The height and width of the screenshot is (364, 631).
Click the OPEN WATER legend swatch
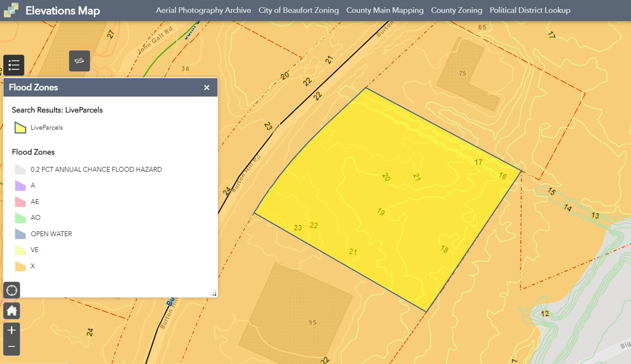point(20,234)
